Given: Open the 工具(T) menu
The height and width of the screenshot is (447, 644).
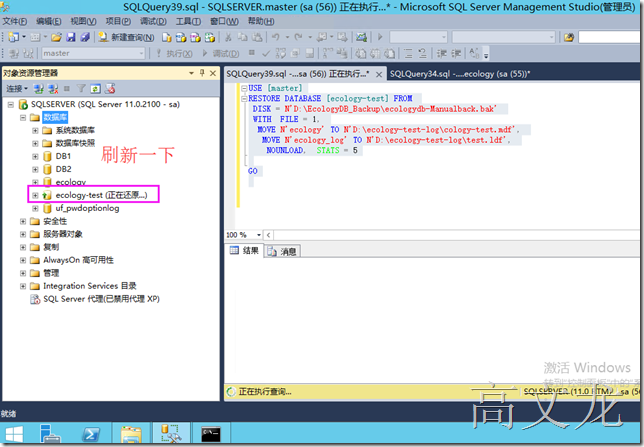Looking at the screenshot, I should point(188,21).
